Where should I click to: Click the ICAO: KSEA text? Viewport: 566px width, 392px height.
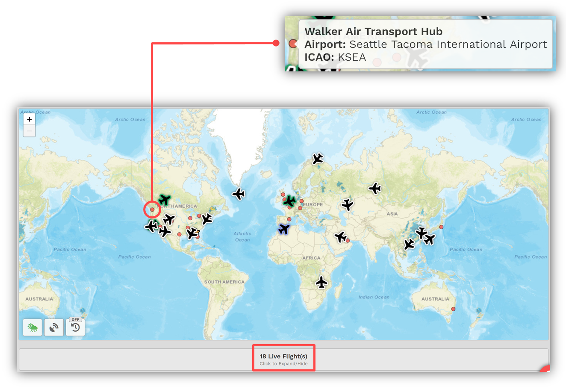tap(335, 57)
